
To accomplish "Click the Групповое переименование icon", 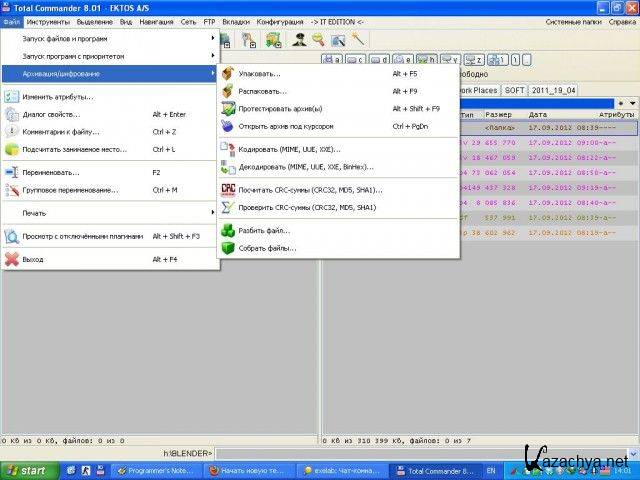I will click(11, 190).
